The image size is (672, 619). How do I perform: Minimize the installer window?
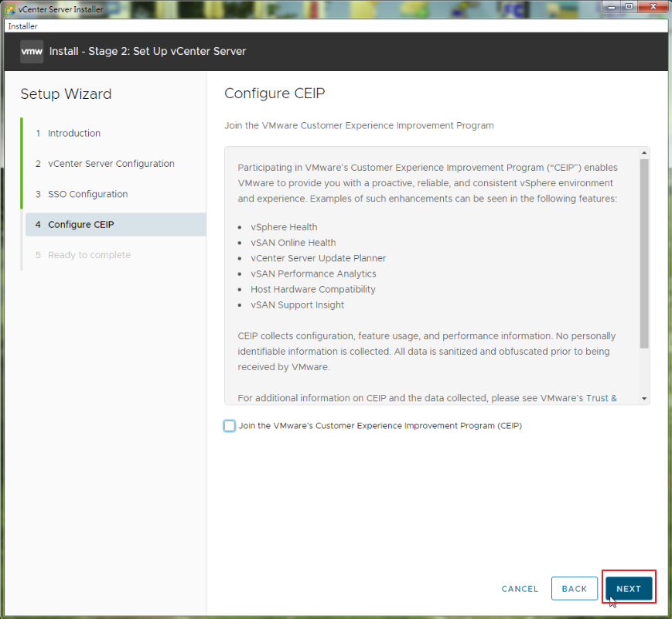612,7
